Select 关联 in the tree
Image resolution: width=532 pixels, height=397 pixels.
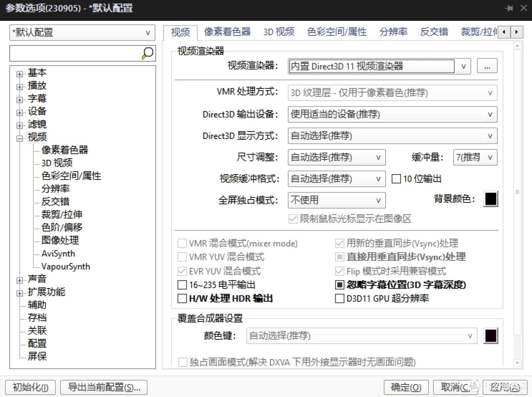coord(37,330)
